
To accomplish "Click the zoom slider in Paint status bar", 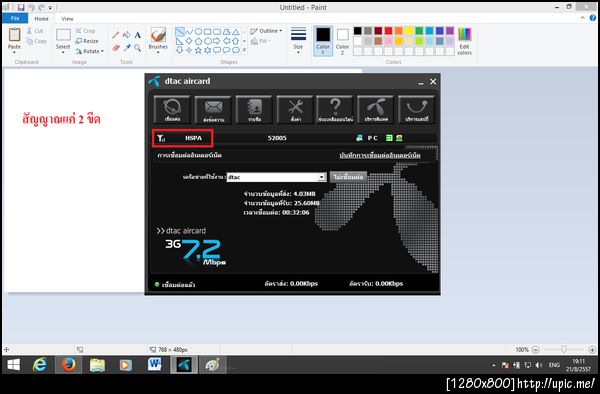I will (563, 349).
